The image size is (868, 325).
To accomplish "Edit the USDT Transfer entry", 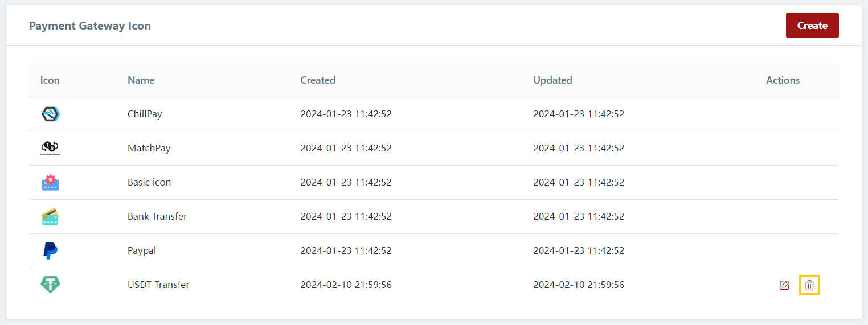I will tap(784, 285).
